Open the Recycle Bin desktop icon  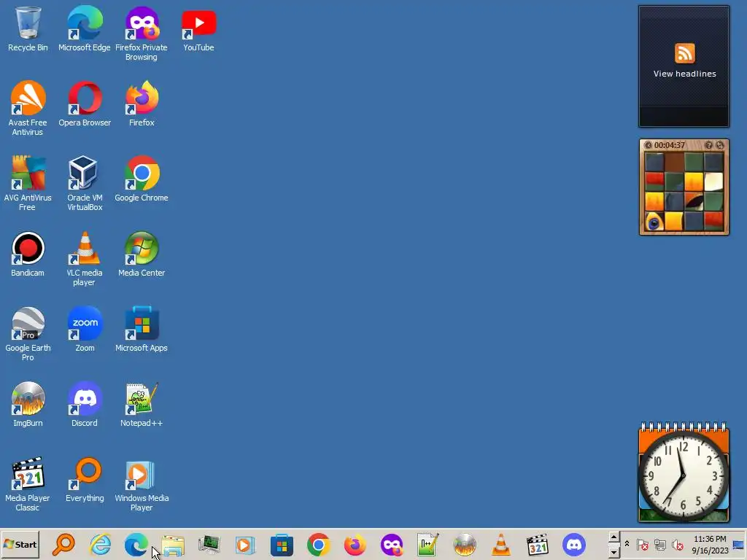pos(28,28)
